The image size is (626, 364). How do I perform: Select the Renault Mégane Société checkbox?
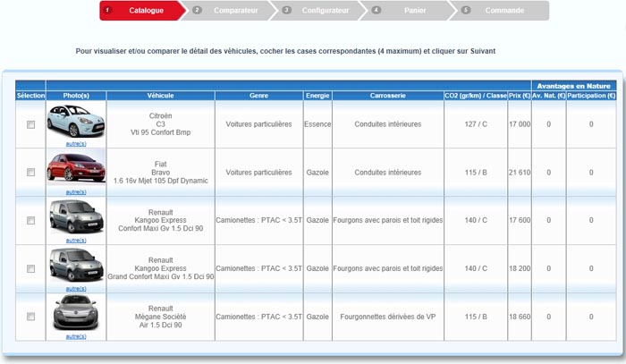tap(30, 317)
